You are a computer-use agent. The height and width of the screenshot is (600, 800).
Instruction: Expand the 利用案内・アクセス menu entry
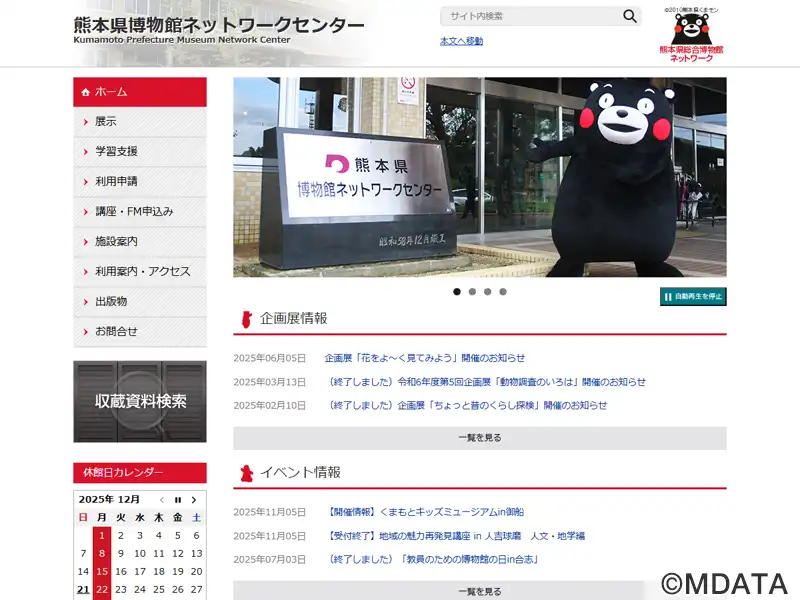pos(140,272)
